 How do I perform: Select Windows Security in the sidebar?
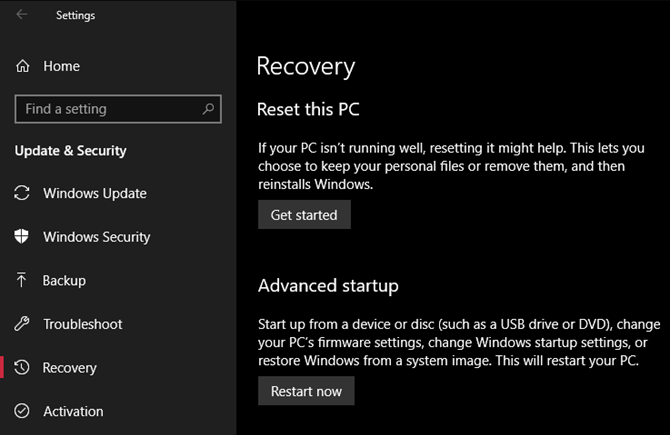[x=97, y=237]
